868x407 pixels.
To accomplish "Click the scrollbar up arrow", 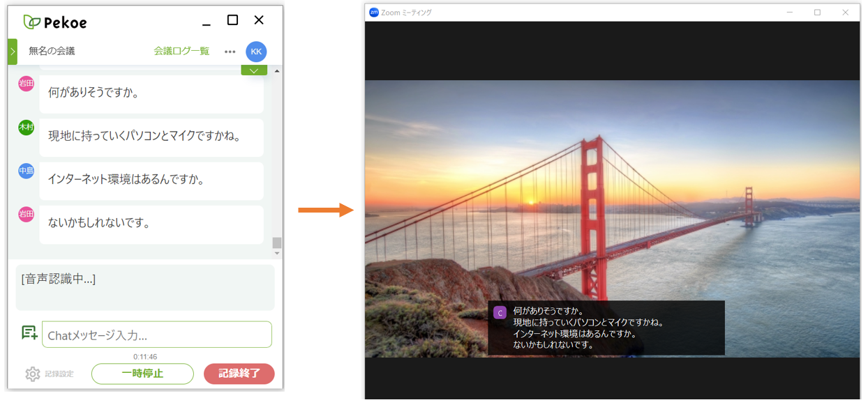I will (x=277, y=71).
